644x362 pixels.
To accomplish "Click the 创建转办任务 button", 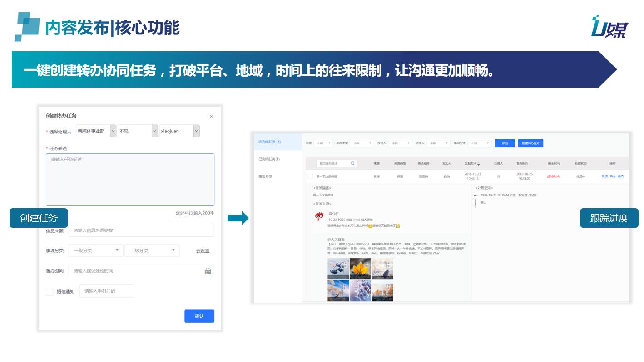I will coord(530,143).
